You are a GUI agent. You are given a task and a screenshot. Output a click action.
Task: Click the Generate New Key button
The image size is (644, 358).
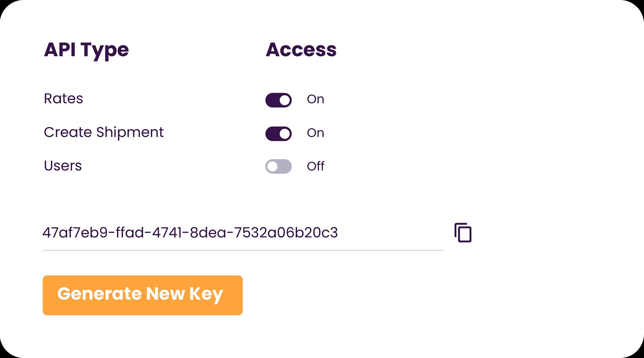143,295
